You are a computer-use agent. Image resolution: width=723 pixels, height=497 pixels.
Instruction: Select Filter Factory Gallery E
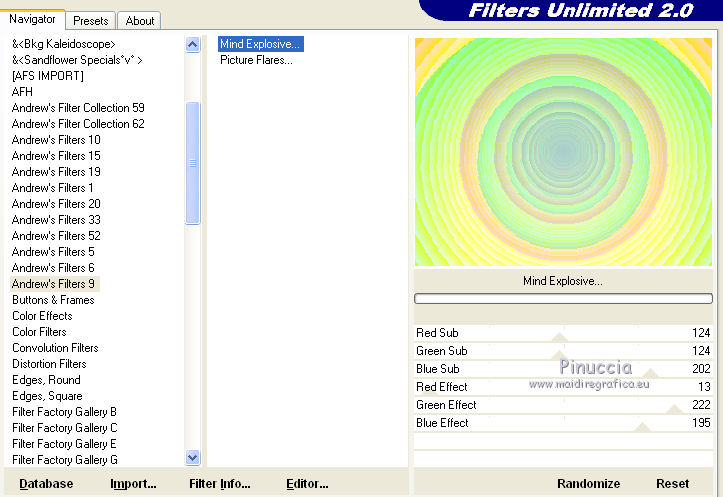64,444
